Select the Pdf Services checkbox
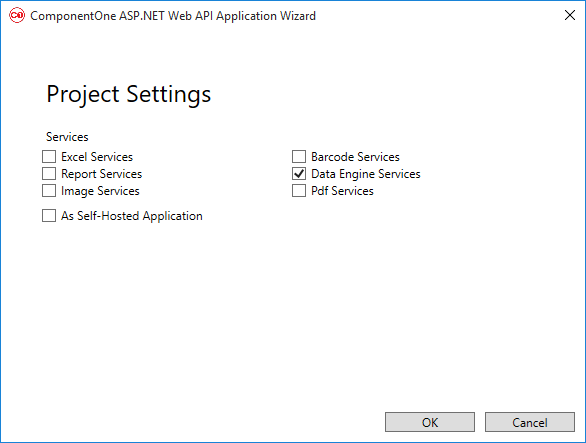 (299, 191)
